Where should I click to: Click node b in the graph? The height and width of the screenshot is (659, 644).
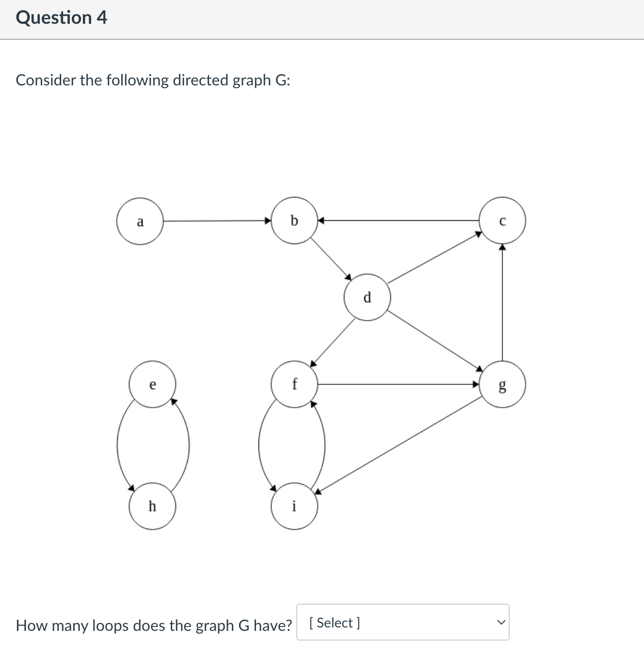point(294,221)
